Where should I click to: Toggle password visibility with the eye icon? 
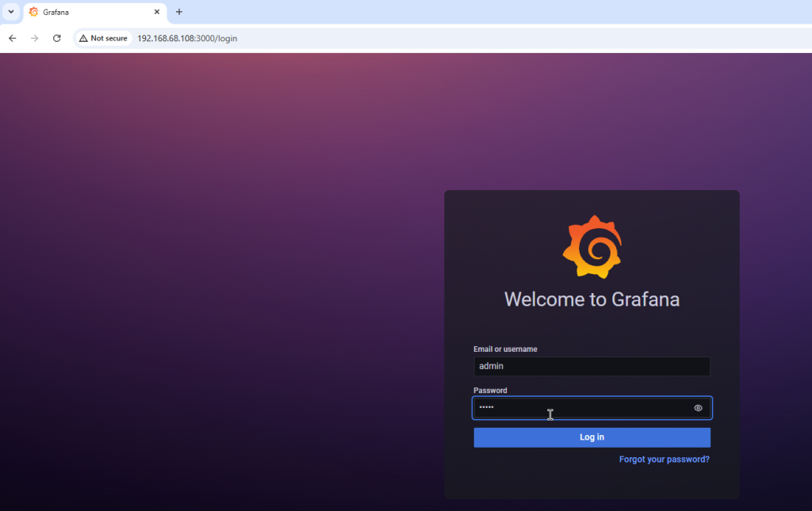coord(698,408)
